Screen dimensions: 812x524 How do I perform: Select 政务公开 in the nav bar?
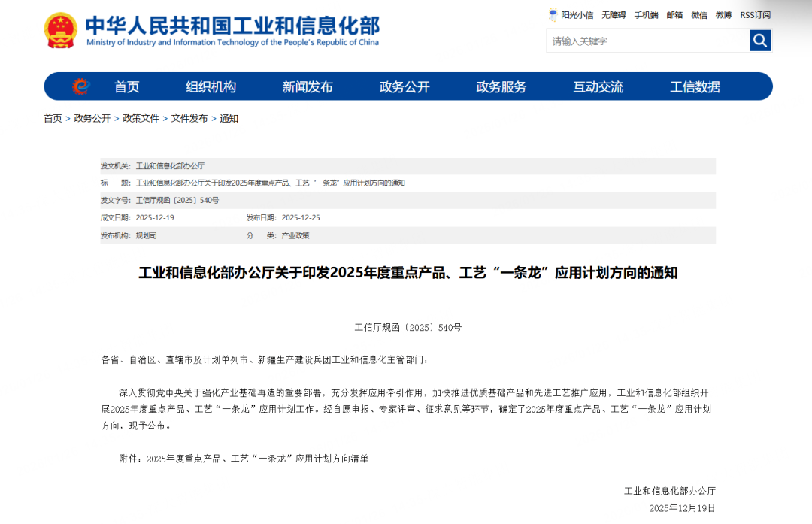coord(404,87)
